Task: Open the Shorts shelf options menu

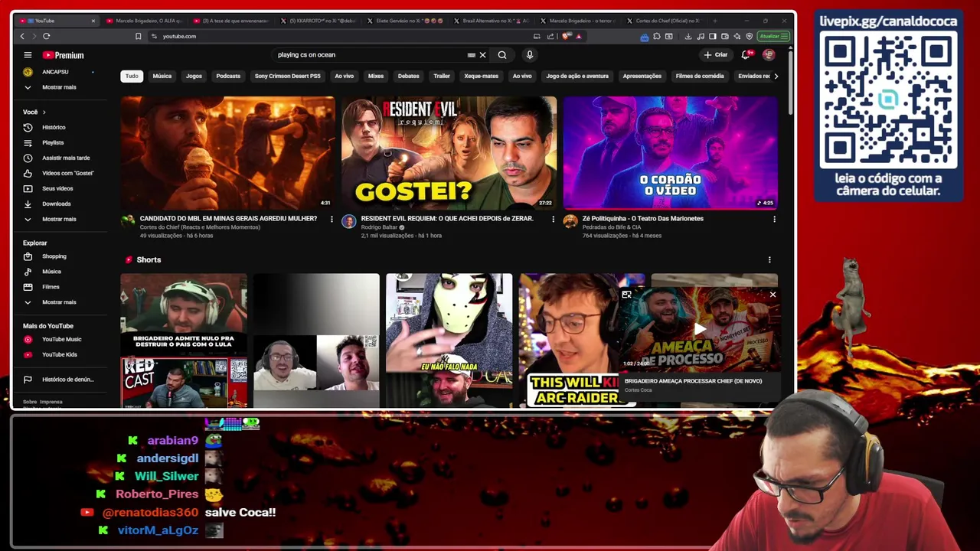Action: (769, 259)
